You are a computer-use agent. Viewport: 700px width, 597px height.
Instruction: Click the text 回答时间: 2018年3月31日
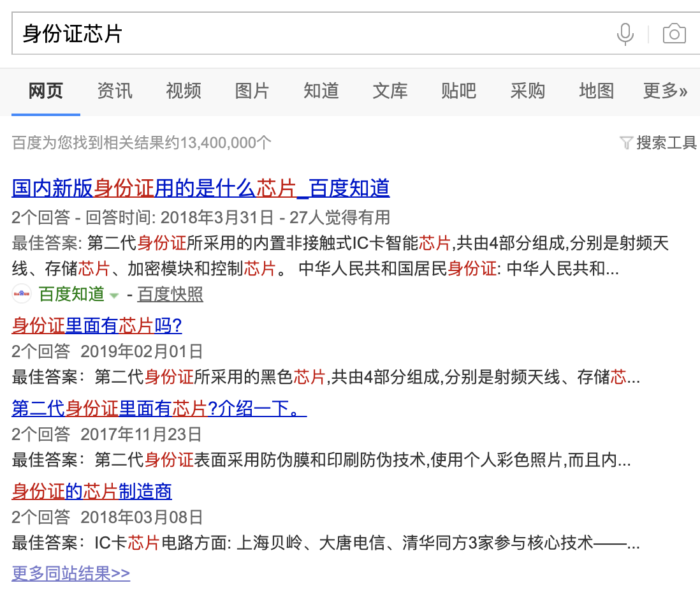(x=180, y=217)
